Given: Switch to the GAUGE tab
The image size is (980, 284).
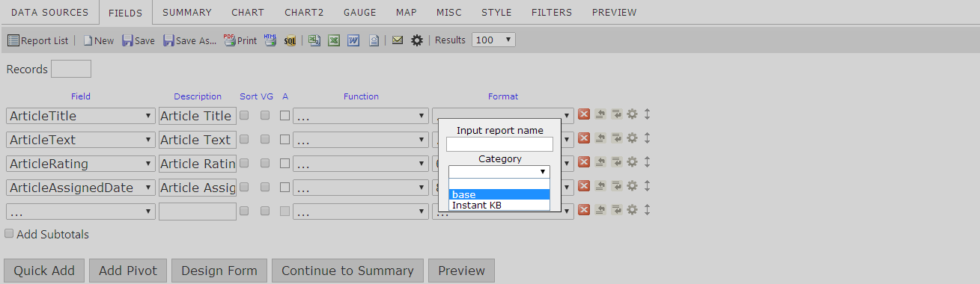Looking at the screenshot, I should 360,13.
